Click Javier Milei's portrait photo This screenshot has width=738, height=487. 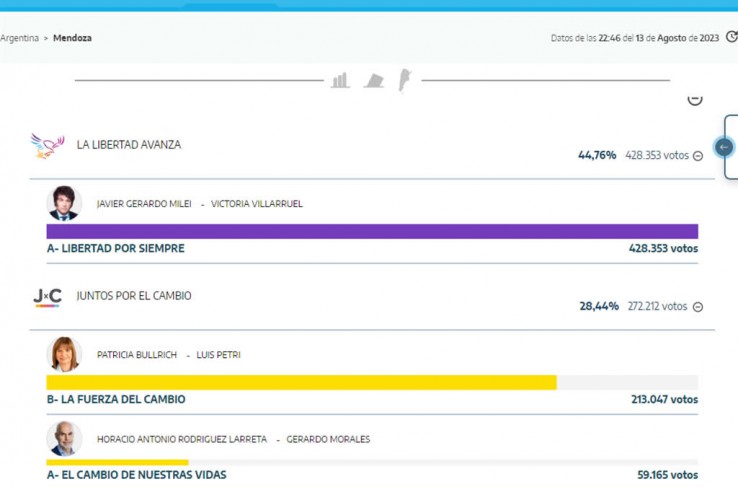pos(64,203)
